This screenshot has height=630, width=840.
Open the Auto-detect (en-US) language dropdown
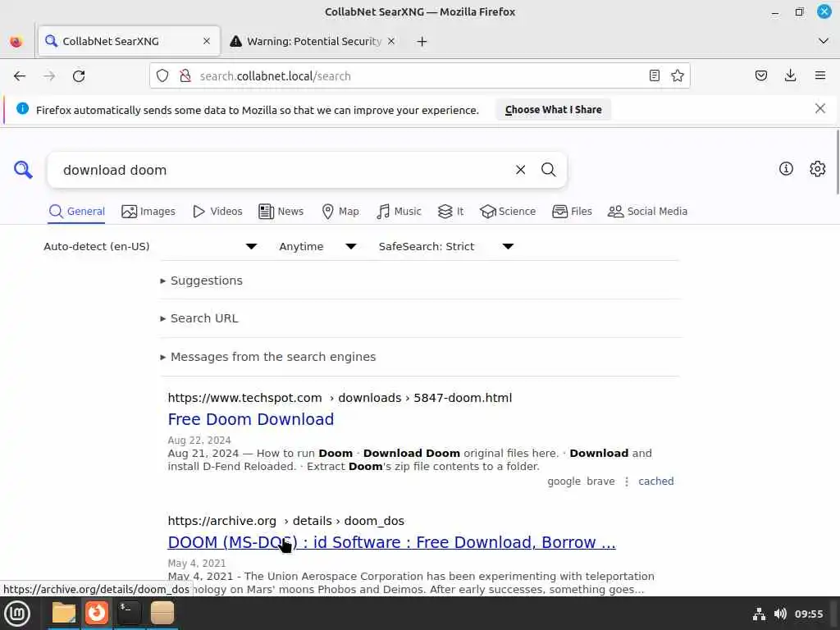(151, 246)
